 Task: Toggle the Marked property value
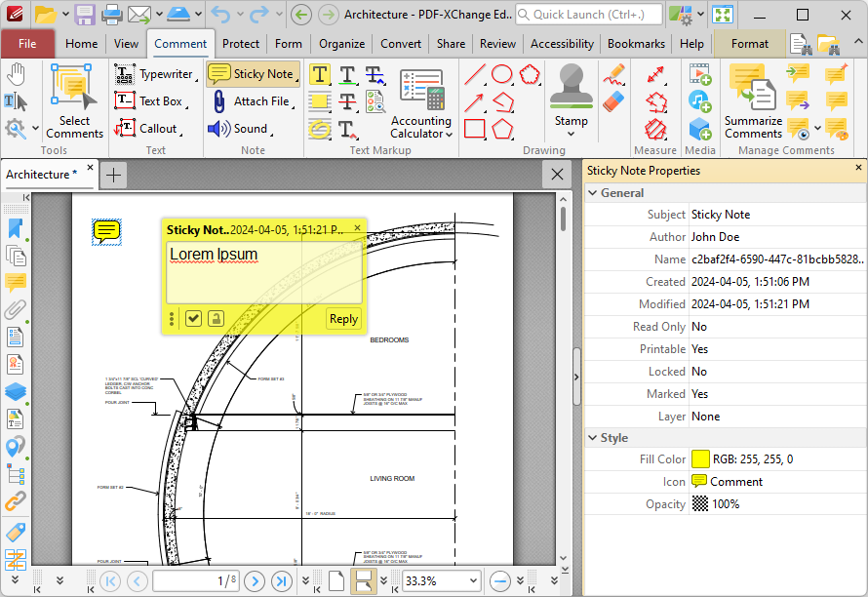point(776,394)
